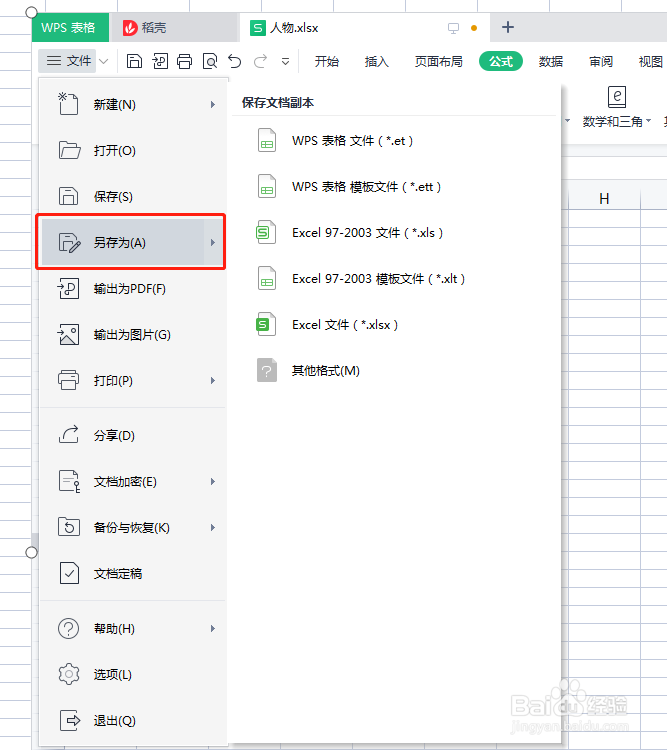Screen dimensions: 667x750
Task: Open the 开始 ribbon tab
Action: click(x=327, y=61)
